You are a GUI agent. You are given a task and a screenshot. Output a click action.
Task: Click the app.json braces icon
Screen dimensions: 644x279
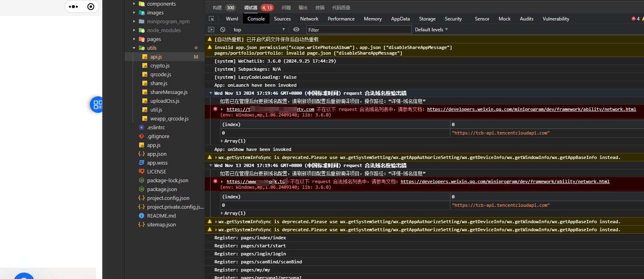[142, 154]
